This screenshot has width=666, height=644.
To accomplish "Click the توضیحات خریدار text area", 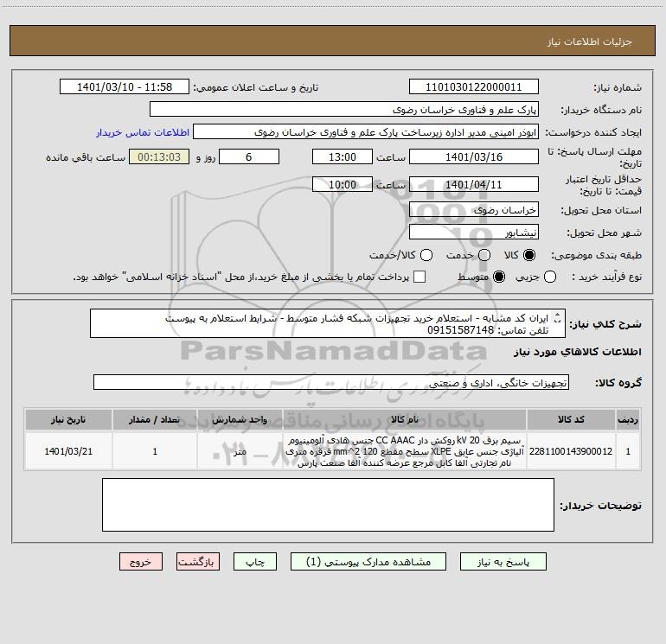I will click(328, 504).
